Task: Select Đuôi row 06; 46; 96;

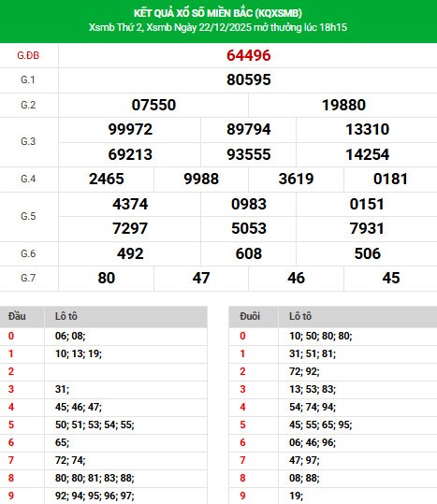Action: click(x=333, y=443)
